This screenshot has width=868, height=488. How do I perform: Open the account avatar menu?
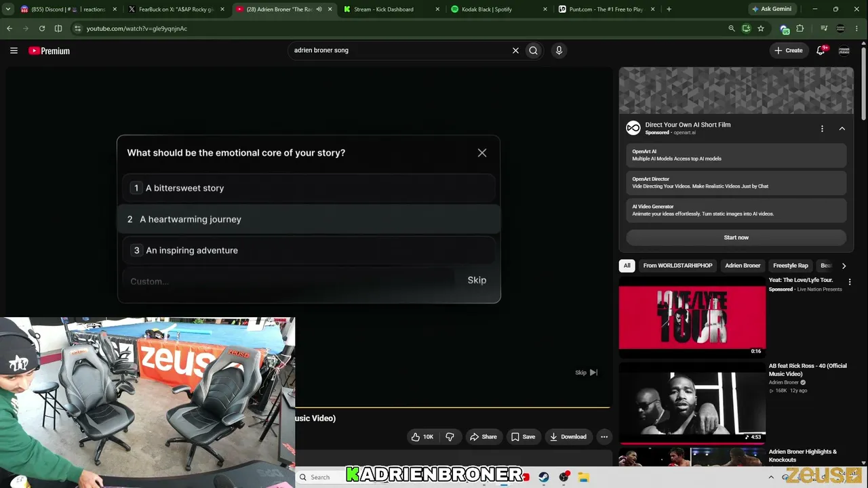844,51
